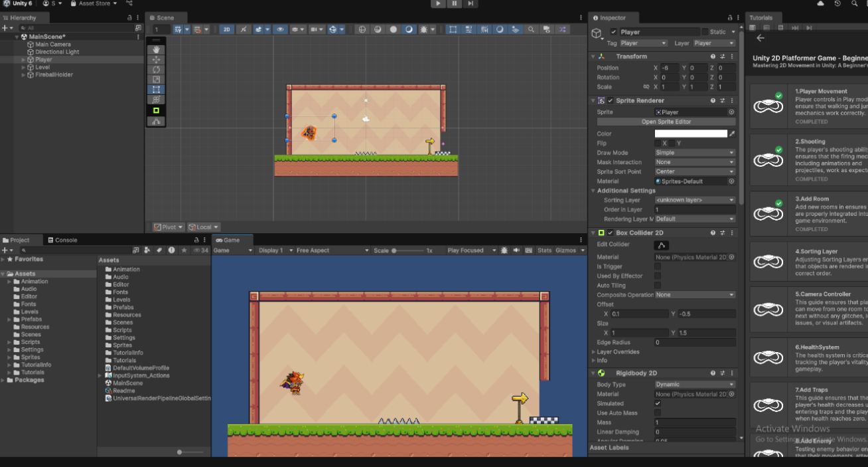Open the Mask Interaction dropdown
Screen dimensions: 868x467
pos(695,162)
